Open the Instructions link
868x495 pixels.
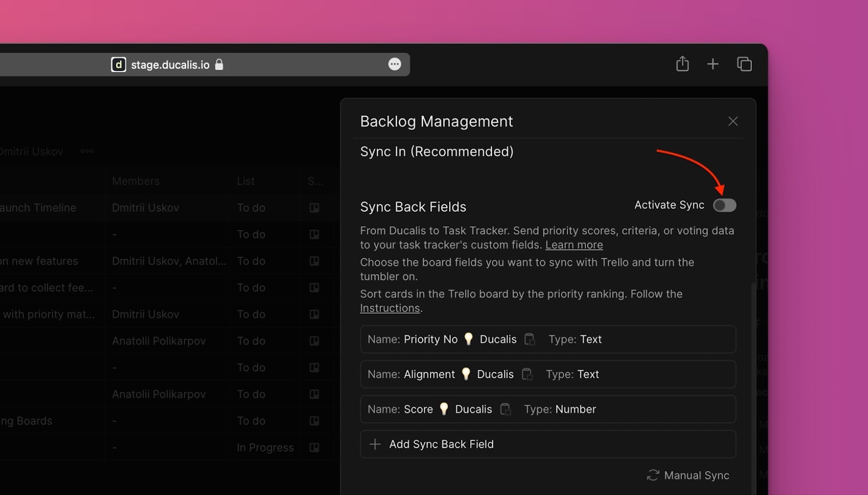(390, 308)
